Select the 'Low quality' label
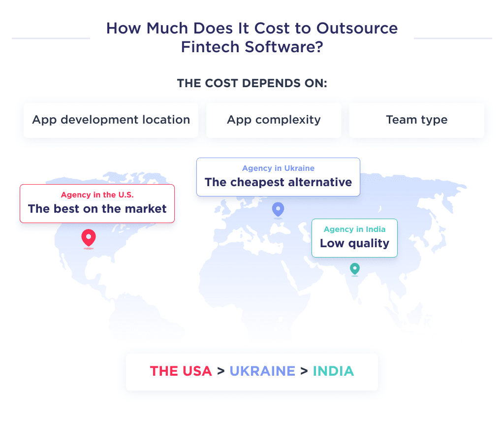The height and width of the screenshot is (422, 504). [354, 243]
